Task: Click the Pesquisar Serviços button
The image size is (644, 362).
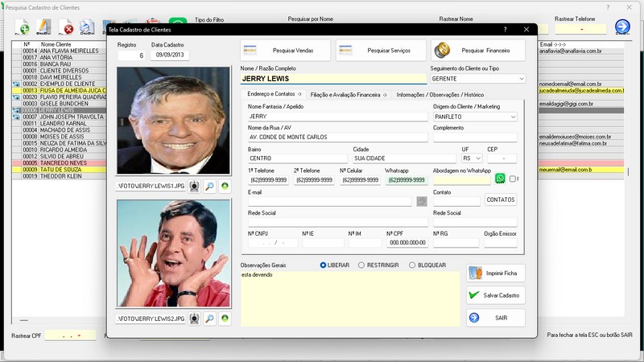Action: tap(381, 51)
